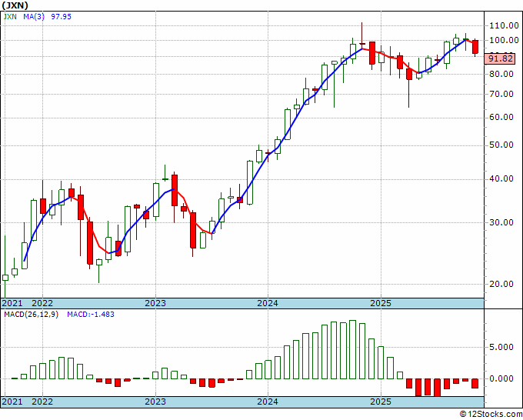Click the 5.000 MACD axis label
The height and width of the screenshot is (420, 523).
(501, 347)
